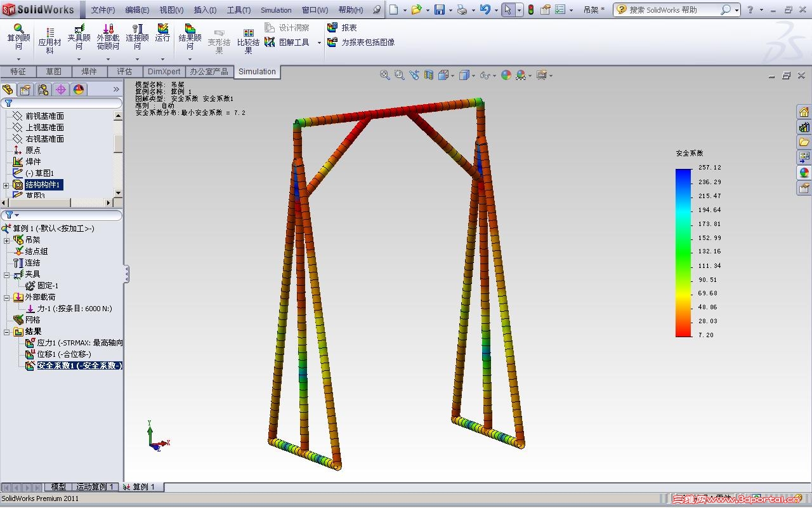Generate a Report (报表)

coord(342,28)
